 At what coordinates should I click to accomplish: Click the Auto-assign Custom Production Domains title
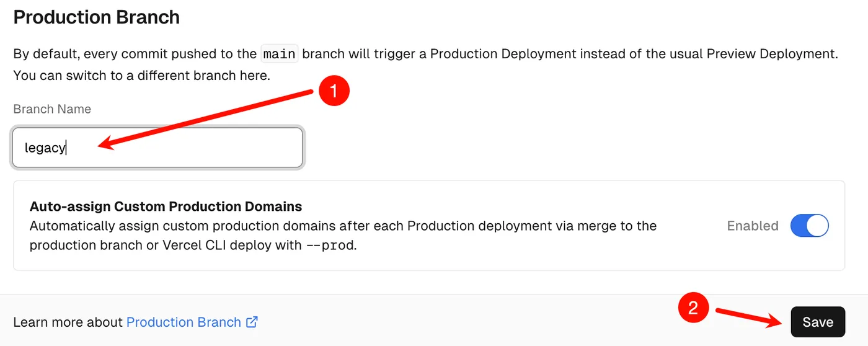point(166,206)
